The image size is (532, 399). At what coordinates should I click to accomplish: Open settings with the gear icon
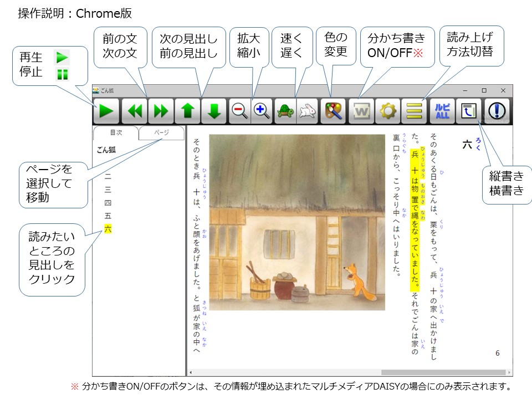388,111
